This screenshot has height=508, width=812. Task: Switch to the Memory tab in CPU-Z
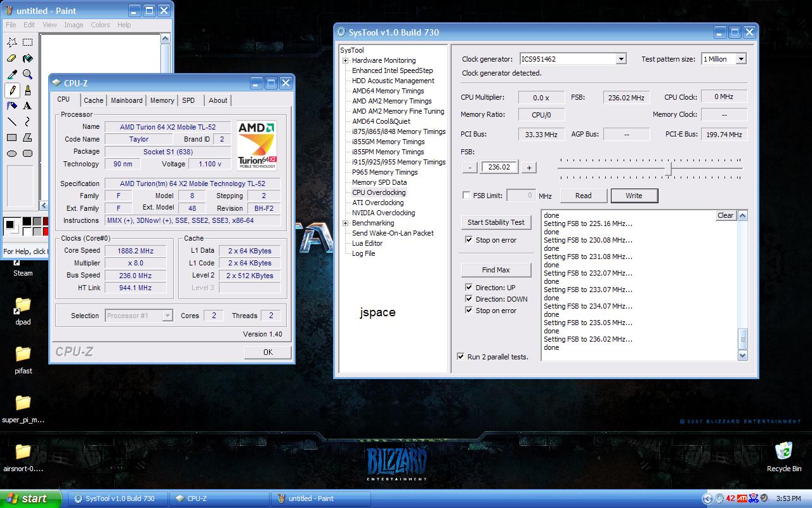pyautogui.click(x=162, y=100)
